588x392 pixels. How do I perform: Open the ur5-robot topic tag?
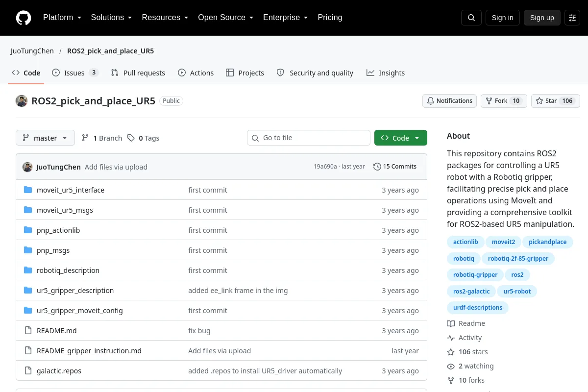[x=517, y=292]
